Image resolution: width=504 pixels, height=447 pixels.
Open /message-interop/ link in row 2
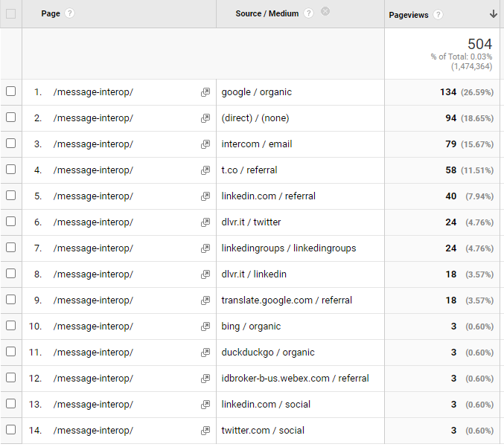pos(93,118)
